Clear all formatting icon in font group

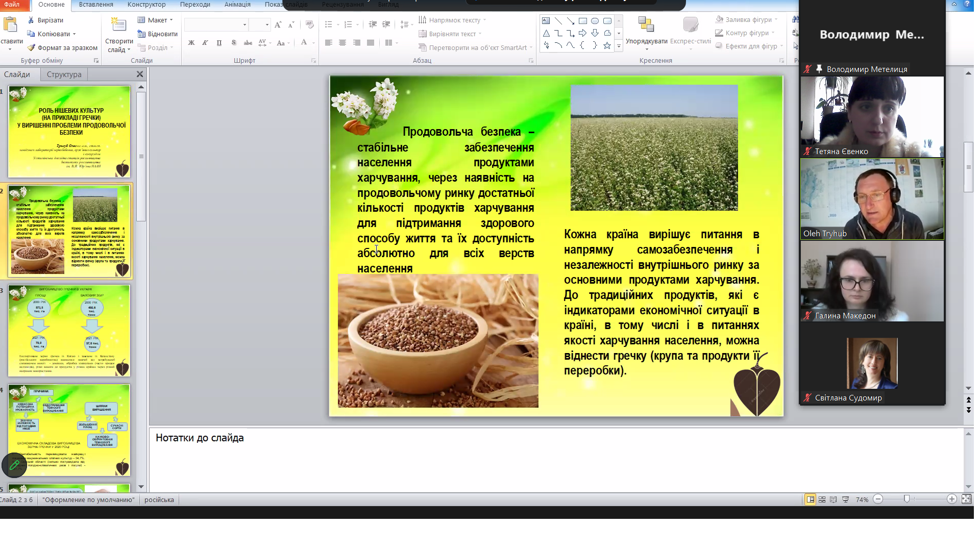point(309,24)
